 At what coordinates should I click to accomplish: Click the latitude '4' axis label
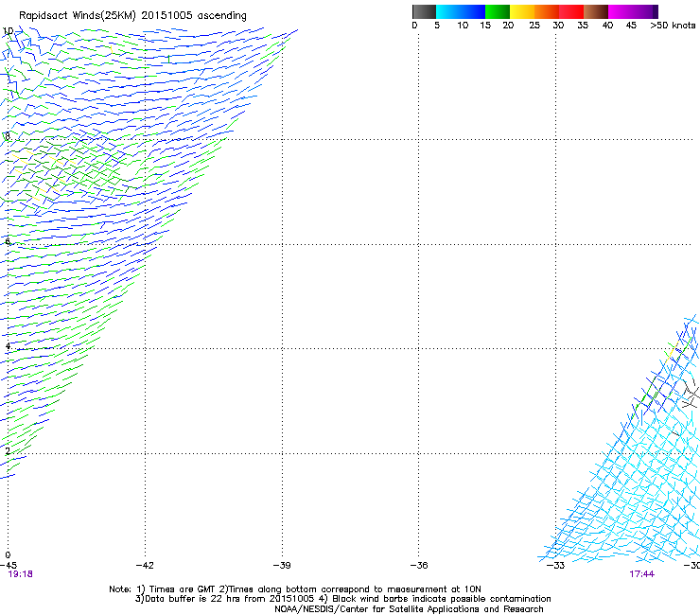click(x=8, y=346)
